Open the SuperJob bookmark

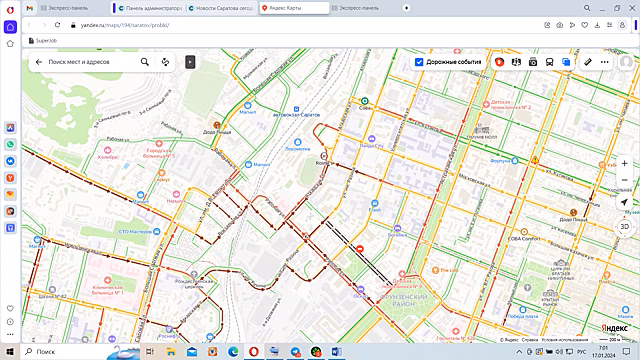coord(43,40)
